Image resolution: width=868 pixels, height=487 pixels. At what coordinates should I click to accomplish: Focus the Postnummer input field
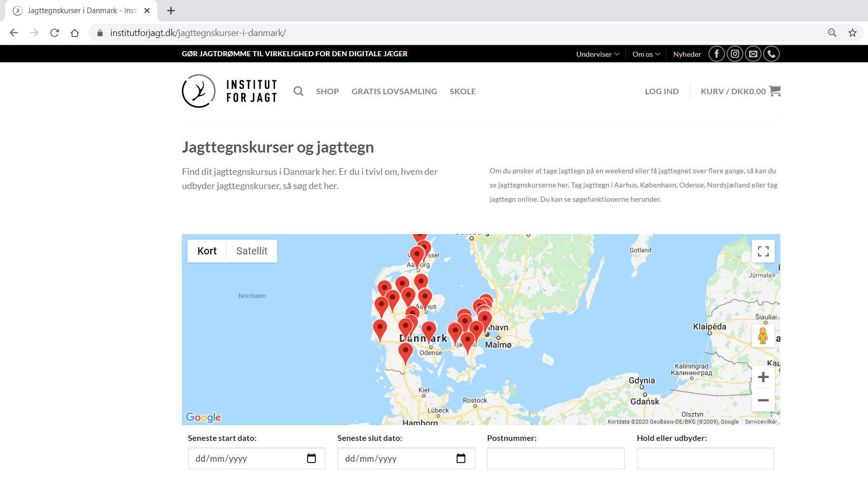pos(555,459)
